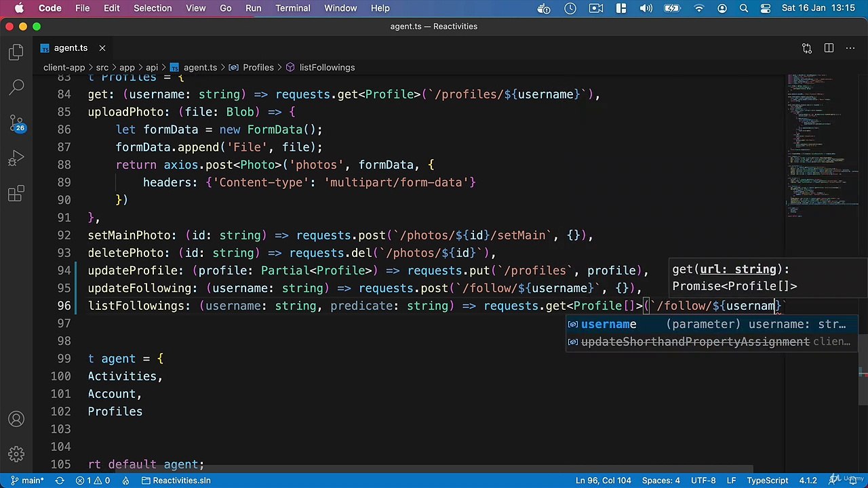Screen dimensions: 868x488
Task: Open the editor More Actions ellipsis
Action: click(850, 48)
